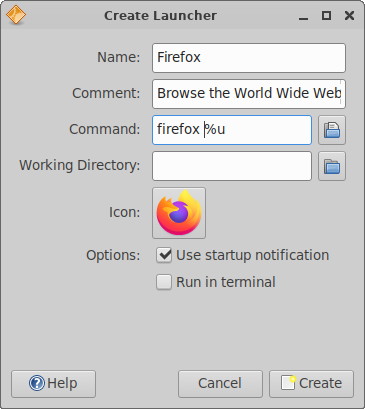
Task: Click the "Working Directory:" label
Action: click(80, 166)
